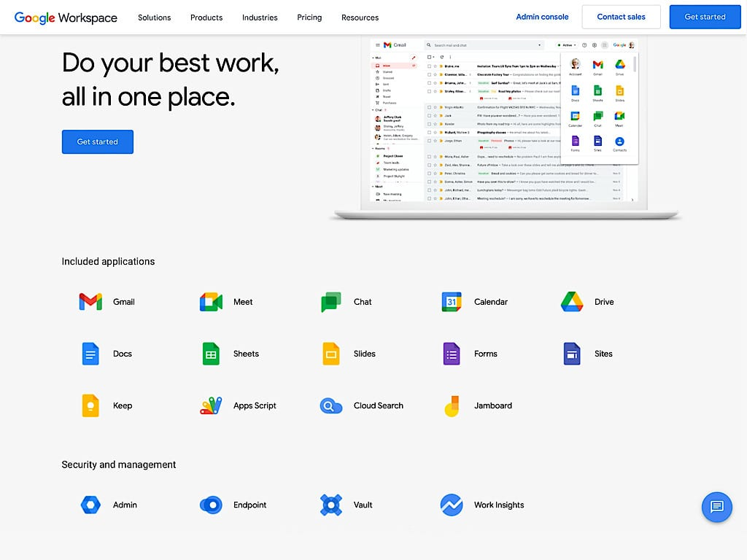Click the Work Insights icon

pos(452,505)
